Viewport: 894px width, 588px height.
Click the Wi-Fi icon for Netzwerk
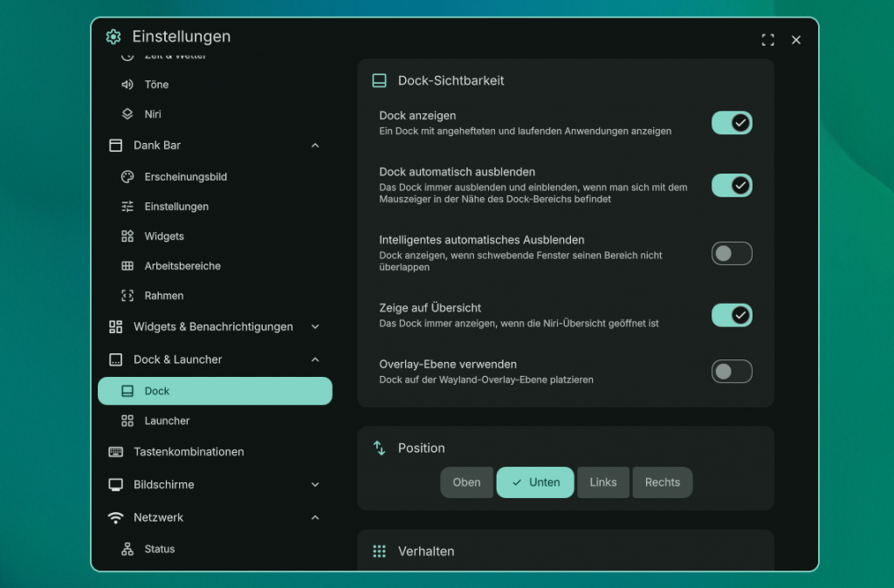pos(116,517)
